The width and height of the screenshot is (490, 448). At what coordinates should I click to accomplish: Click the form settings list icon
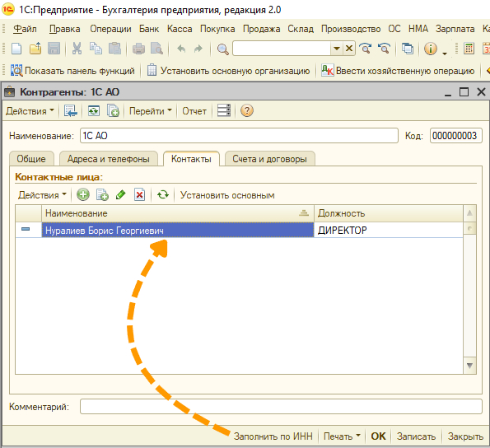(224, 110)
